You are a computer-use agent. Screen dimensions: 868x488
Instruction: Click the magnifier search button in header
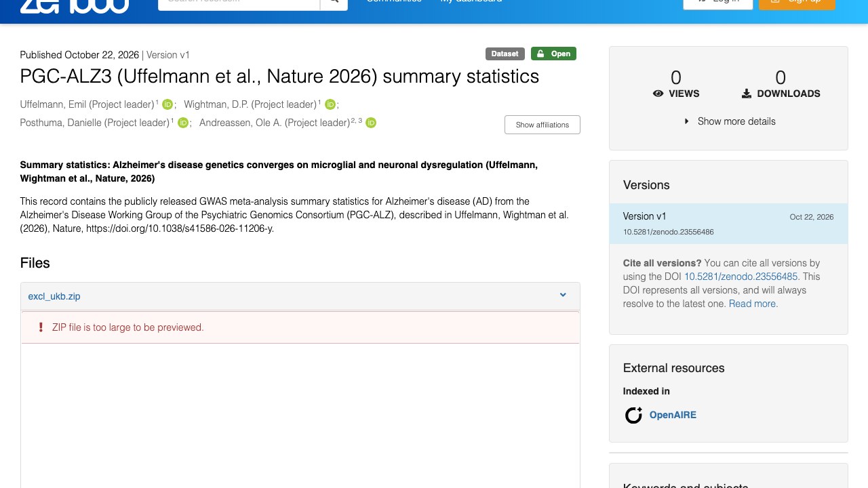[334, 2]
